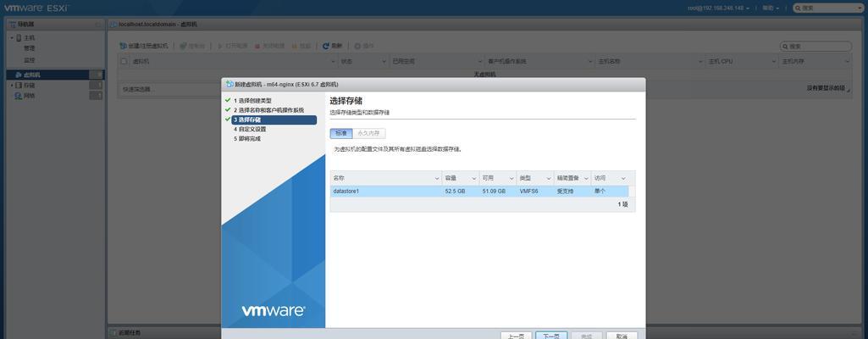The height and width of the screenshot is (339, 868).
Task: Open the 主机名称 column dropdown arrow
Action: pos(700,62)
